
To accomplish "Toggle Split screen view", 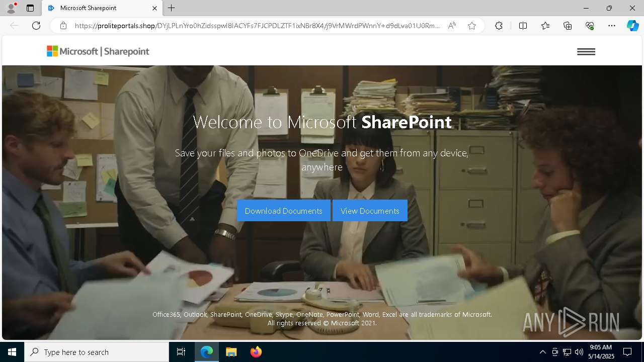I will click(x=523, y=26).
